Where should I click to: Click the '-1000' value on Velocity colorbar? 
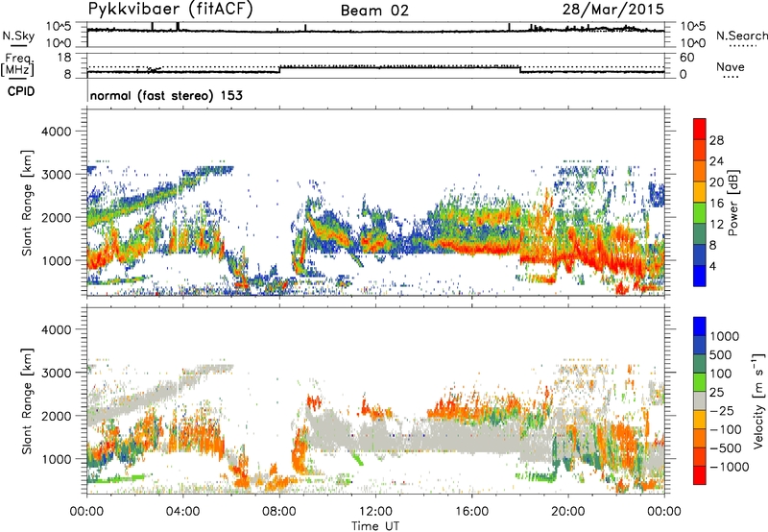[730, 467]
